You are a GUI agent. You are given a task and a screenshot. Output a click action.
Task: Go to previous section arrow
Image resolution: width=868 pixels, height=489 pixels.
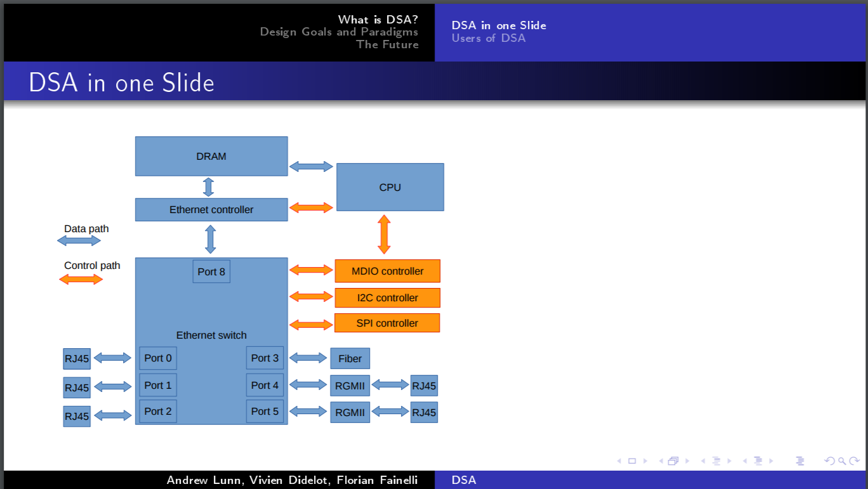(x=745, y=461)
